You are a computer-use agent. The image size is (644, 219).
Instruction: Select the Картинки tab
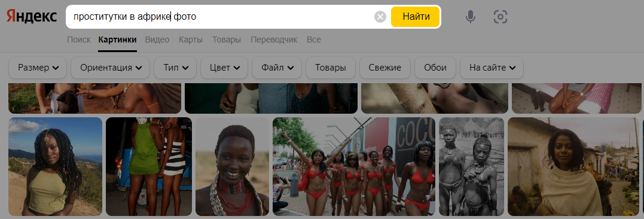pyautogui.click(x=117, y=40)
